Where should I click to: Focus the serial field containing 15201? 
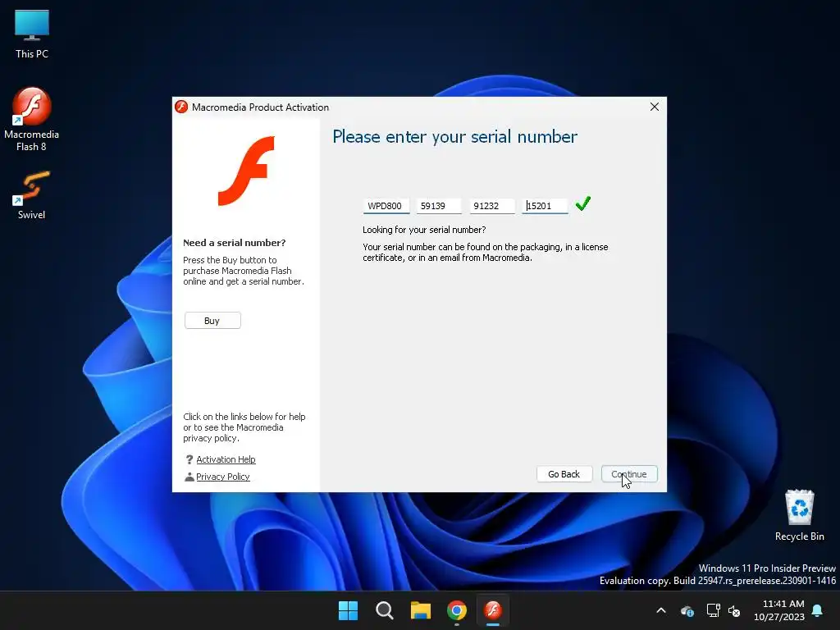[545, 206]
